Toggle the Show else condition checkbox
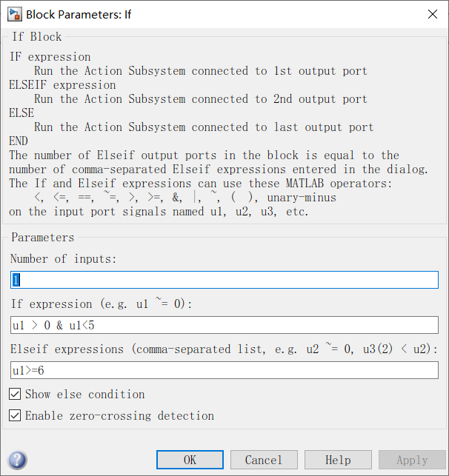This screenshot has width=449, height=476. click(16, 394)
